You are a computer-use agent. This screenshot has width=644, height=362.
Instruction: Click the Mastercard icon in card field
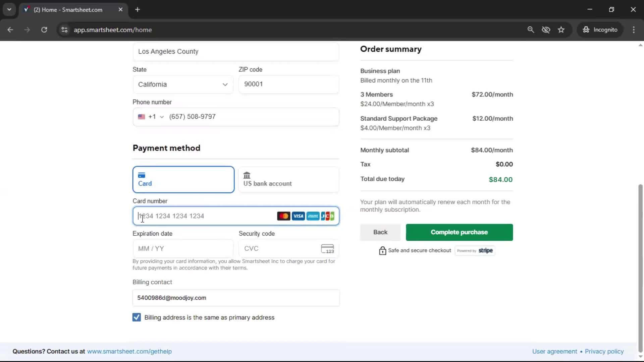283,216
